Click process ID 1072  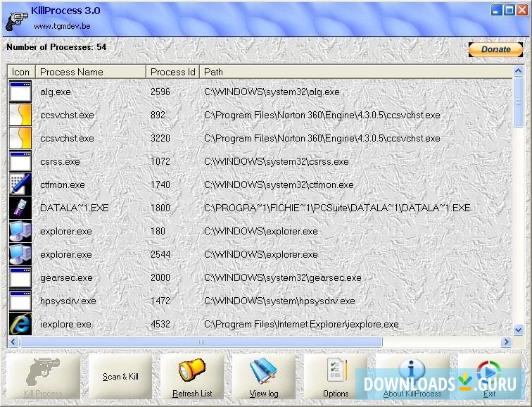point(160,161)
